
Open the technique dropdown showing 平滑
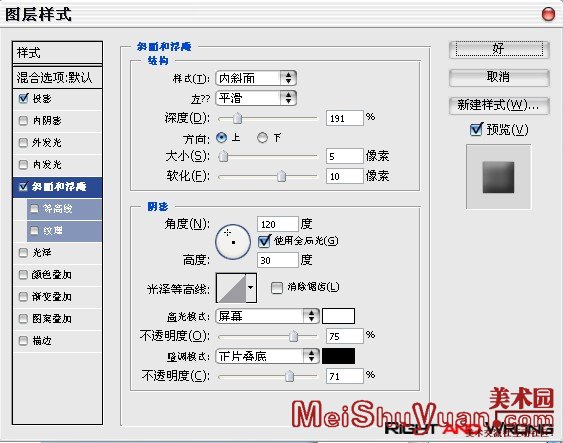[x=256, y=98]
